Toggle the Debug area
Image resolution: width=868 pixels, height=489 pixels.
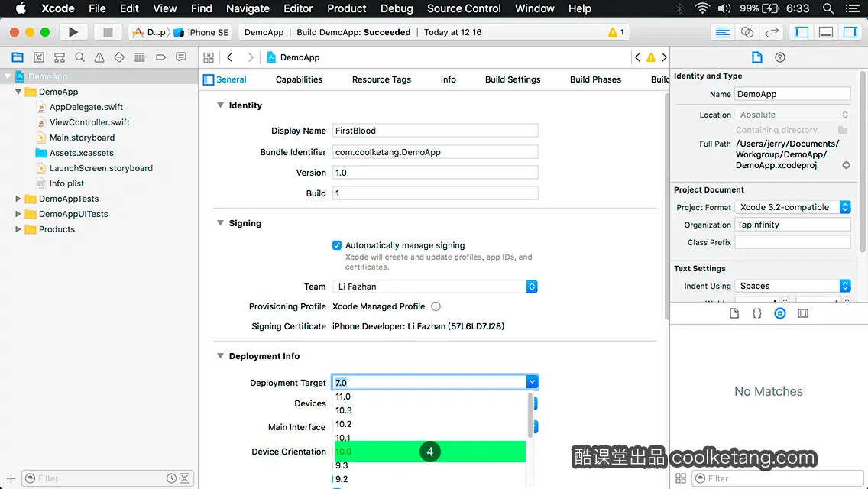826,32
